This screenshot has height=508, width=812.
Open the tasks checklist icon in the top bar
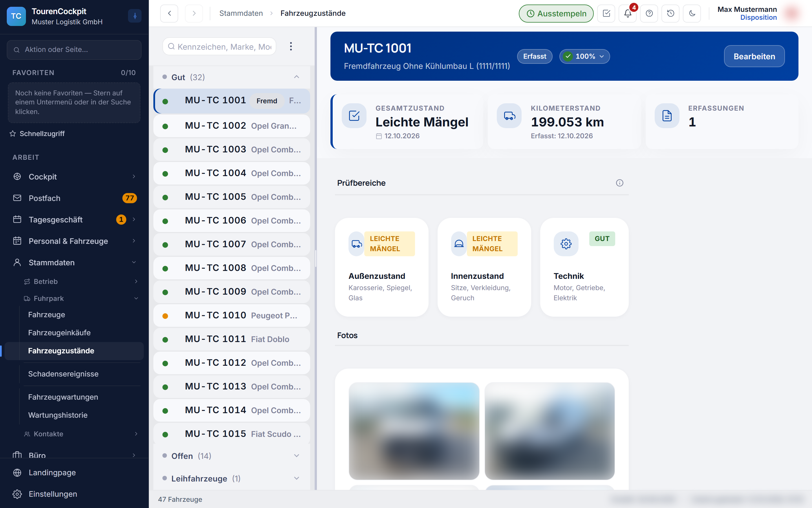(606, 14)
